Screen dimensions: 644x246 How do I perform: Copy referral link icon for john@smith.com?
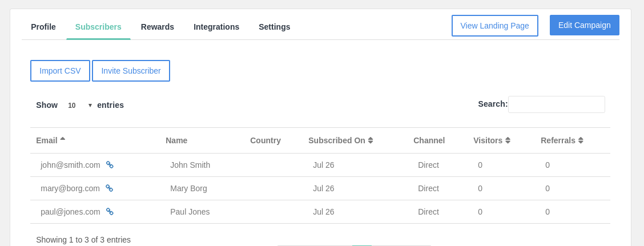[x=110, y=165]
